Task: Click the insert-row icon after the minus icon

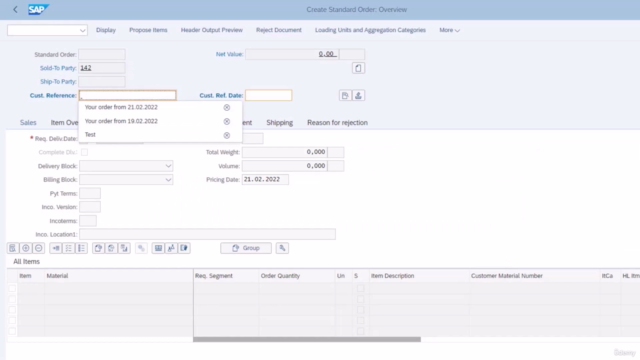Action: click(x=56, y=248)
